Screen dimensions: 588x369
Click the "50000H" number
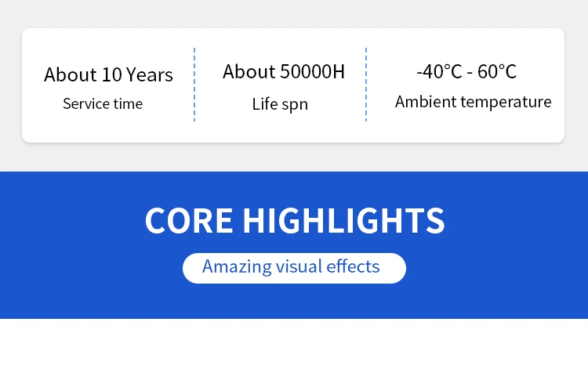[312, 72]
